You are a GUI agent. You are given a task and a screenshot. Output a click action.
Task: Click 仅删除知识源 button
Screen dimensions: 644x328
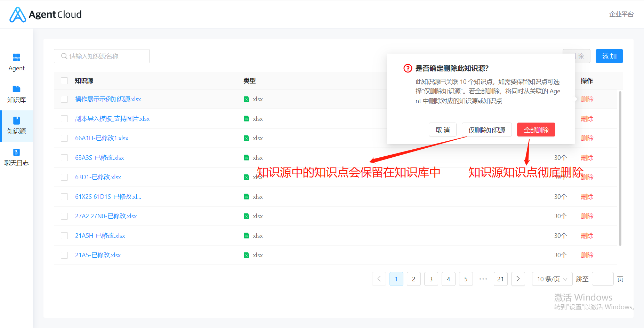coord(487,130)
